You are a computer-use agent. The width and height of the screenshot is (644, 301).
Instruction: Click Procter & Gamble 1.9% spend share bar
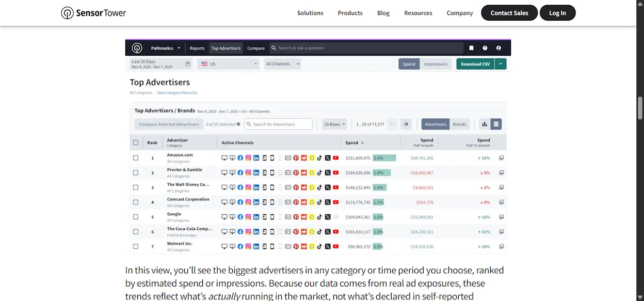point(382,172)
